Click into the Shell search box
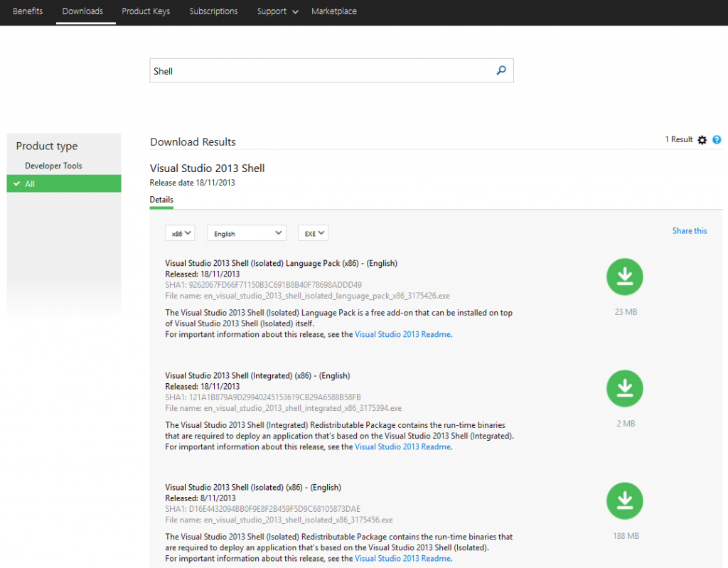 (x=331, y=70)
